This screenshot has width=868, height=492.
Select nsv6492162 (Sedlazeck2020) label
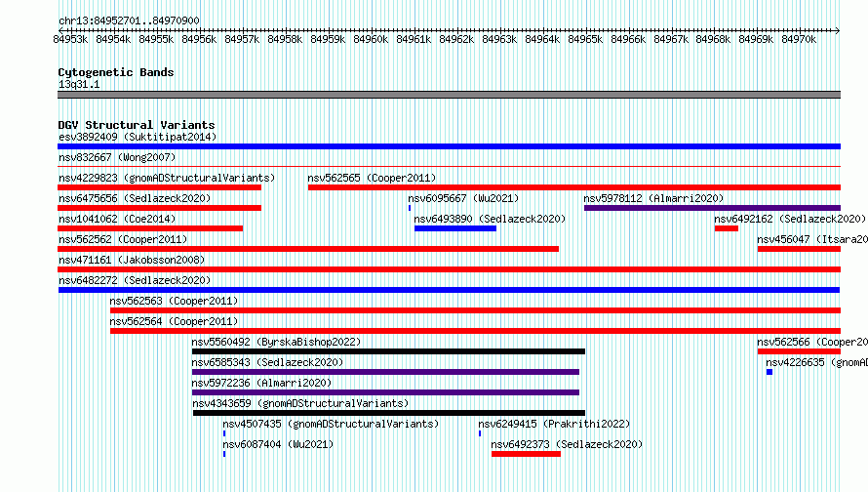click(790, 219)
